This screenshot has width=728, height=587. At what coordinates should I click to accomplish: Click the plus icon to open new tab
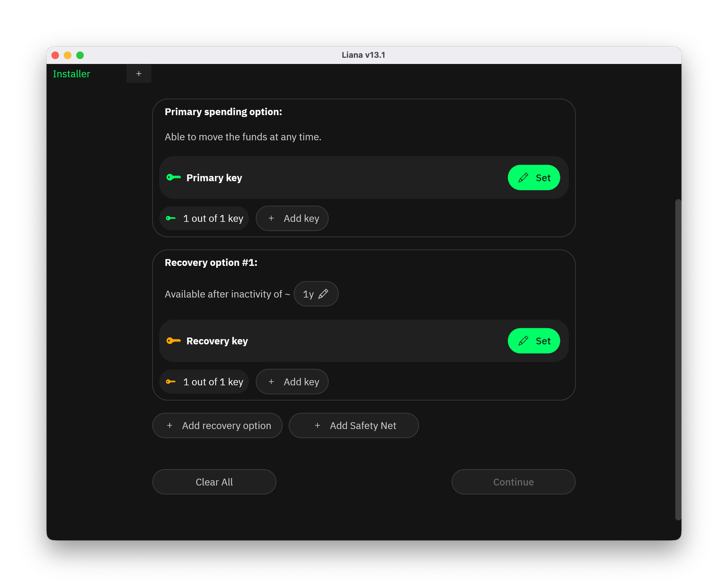pyautogui.click(x=139, y=74)
